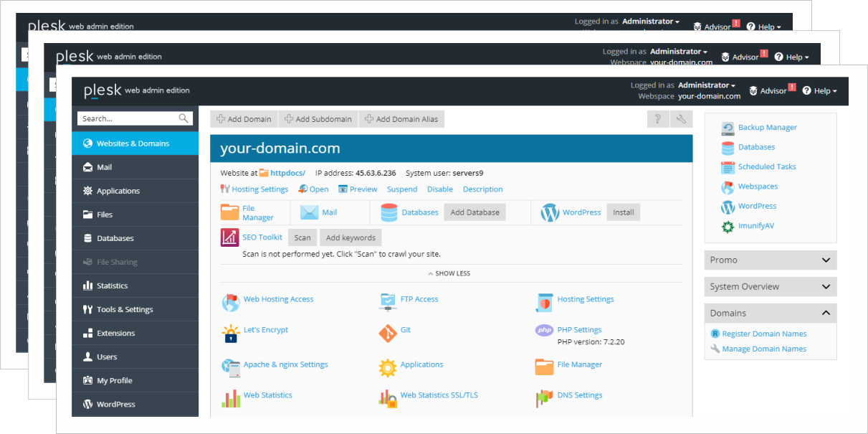Open Websites & Domains in the sidebar

click(135, 143)
